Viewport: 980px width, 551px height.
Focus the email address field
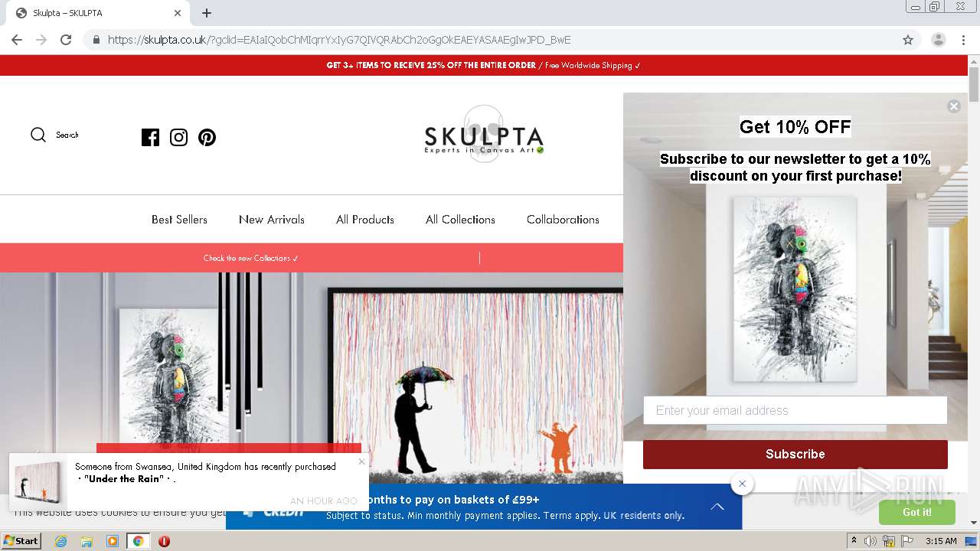[795, 410]
